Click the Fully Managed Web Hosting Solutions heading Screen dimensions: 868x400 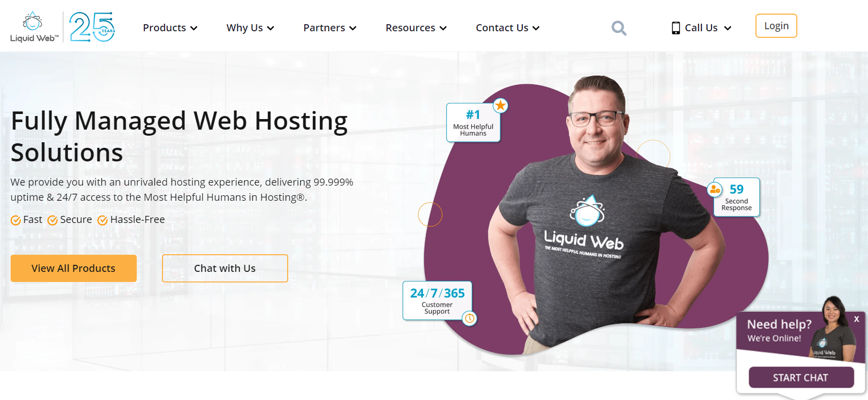coord(179,137)
